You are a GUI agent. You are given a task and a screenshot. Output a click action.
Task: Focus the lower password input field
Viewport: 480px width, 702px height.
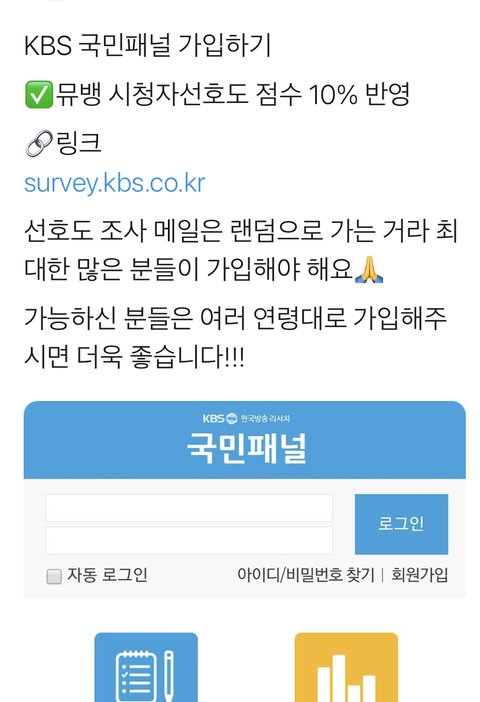189,540
